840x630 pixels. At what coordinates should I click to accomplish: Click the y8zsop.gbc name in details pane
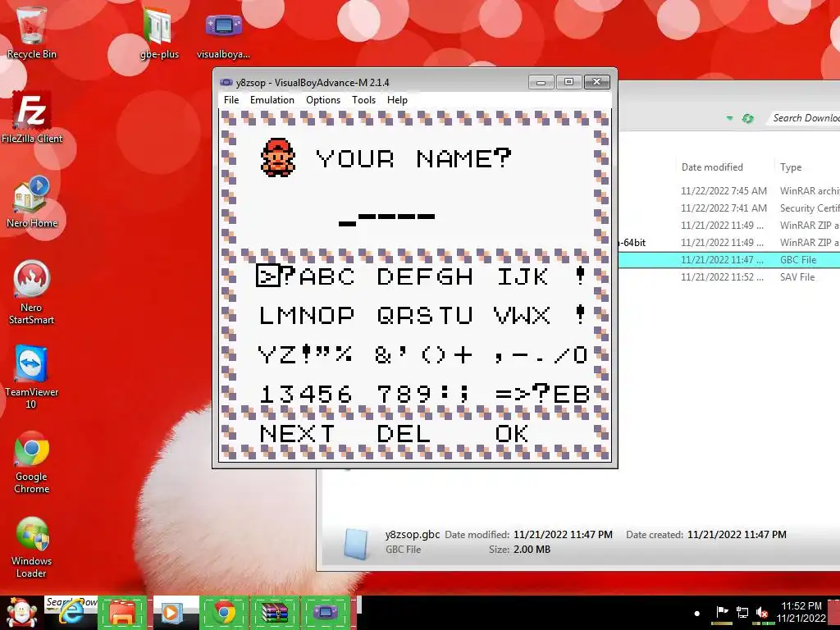413,534
